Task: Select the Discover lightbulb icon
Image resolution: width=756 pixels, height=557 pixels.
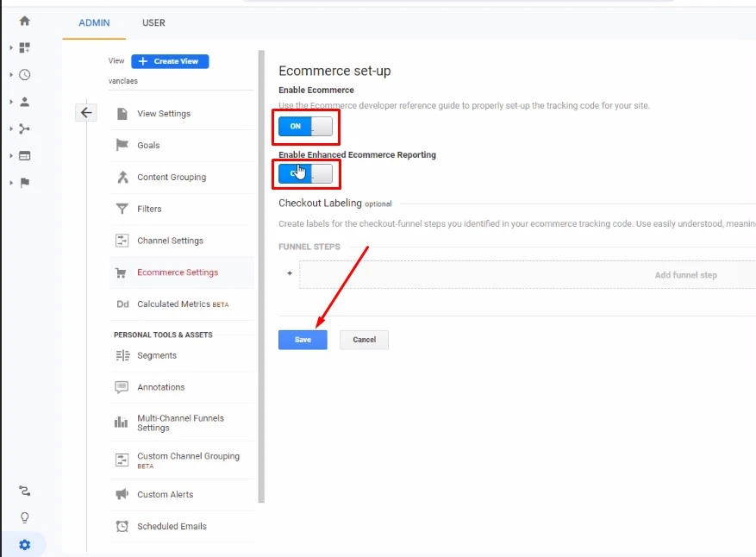Action: (24, 517)
